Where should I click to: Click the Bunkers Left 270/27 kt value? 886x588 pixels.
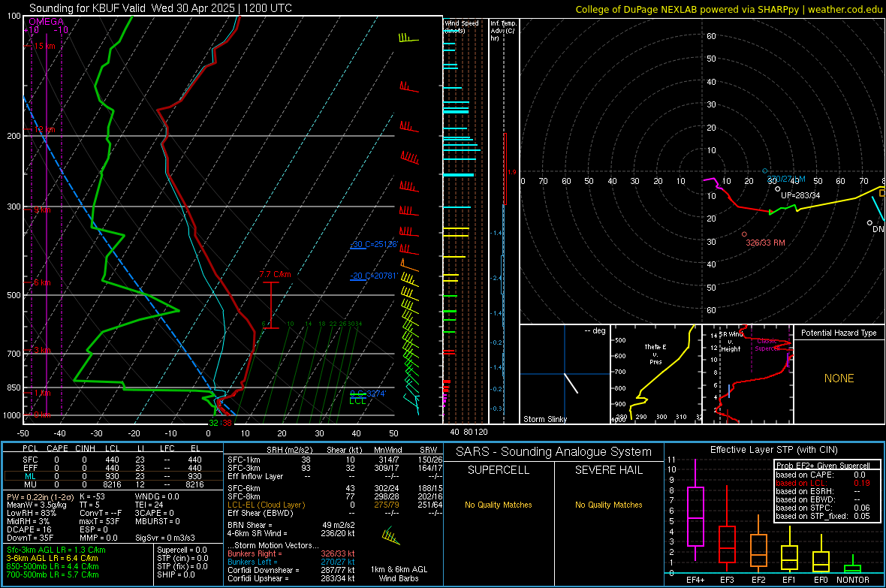(338, 562)
